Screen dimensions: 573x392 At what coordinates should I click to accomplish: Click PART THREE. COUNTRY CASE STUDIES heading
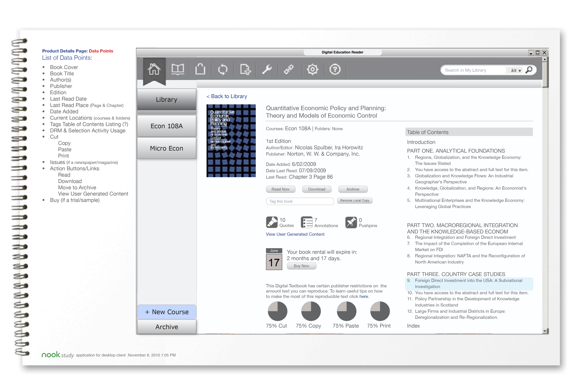coord(456,274)
